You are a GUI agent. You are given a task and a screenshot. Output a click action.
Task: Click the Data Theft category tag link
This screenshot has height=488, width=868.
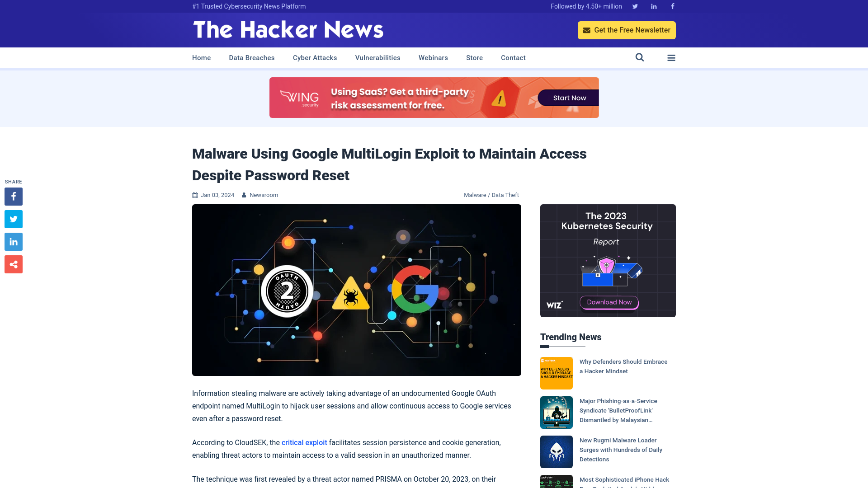(x=505, y=195)
